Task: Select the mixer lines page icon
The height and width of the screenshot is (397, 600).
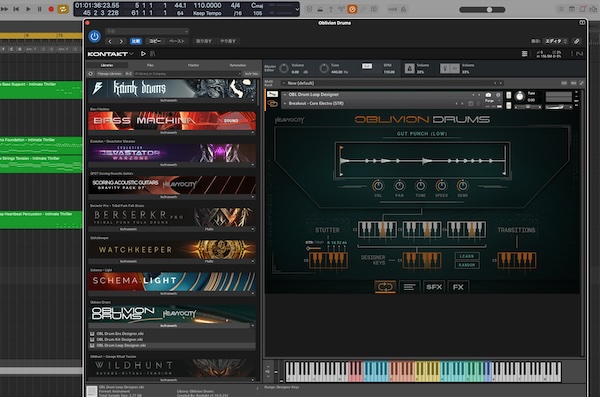Action: [x=409, y=287]
